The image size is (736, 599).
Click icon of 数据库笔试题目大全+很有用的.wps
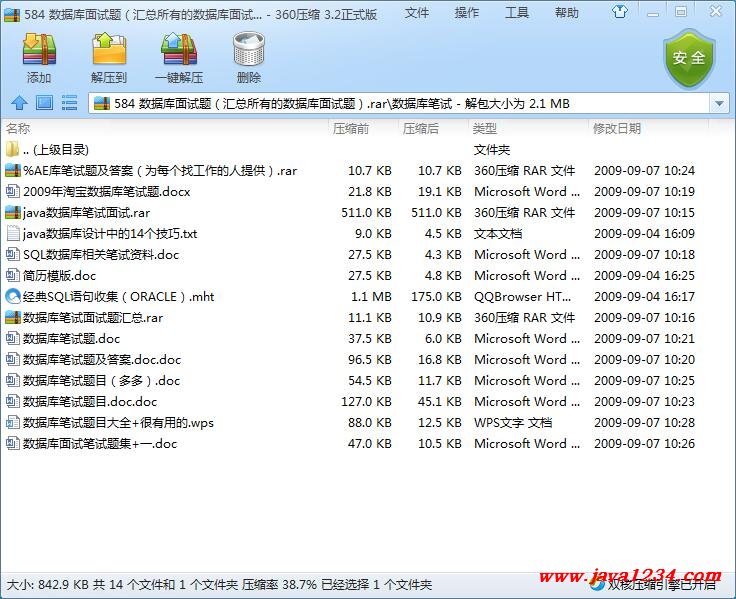tap(13, 422)
